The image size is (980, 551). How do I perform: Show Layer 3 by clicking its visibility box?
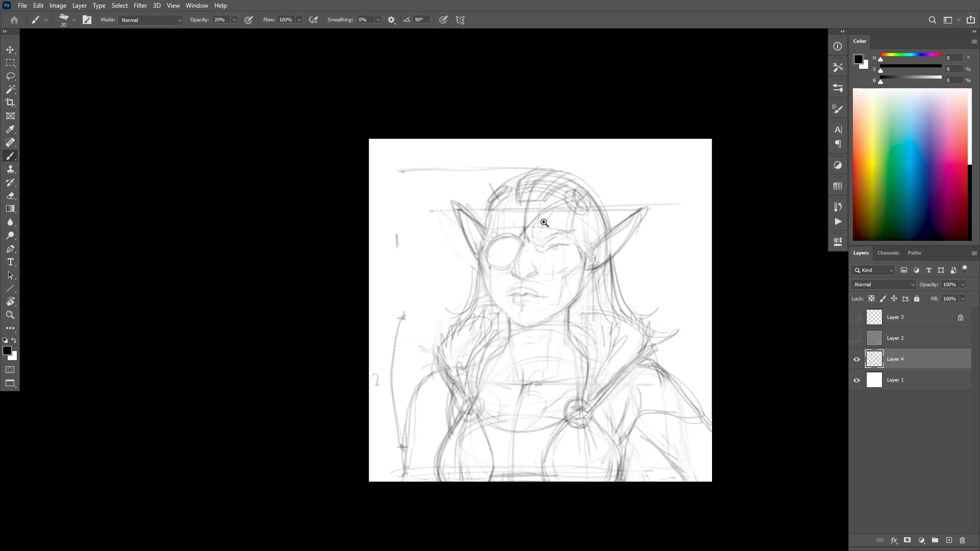click(856, 317)
